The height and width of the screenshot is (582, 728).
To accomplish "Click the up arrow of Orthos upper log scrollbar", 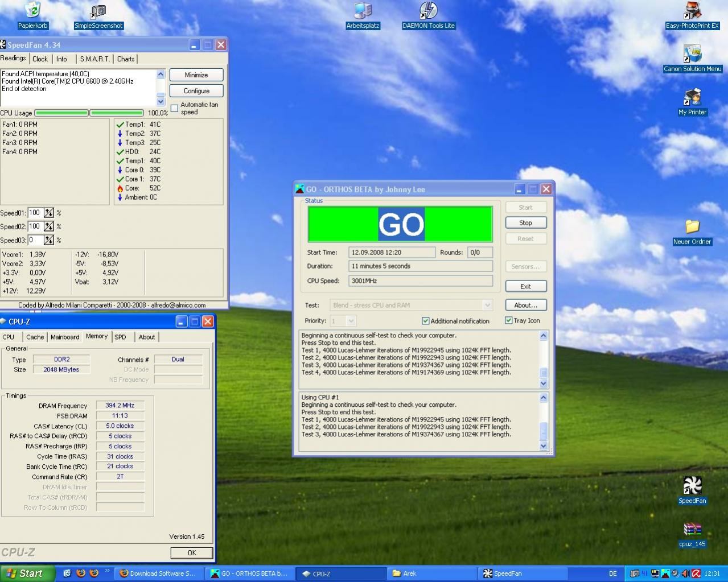I will tap(543, 336).
